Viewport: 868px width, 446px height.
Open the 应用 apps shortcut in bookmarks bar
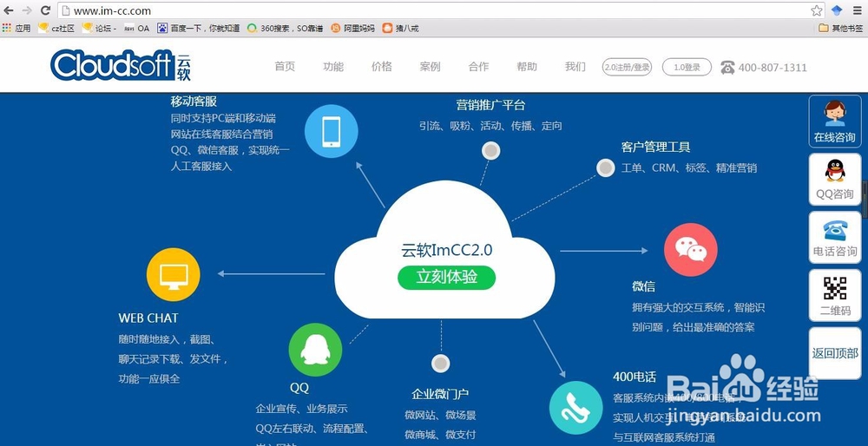tap(16, 29)
